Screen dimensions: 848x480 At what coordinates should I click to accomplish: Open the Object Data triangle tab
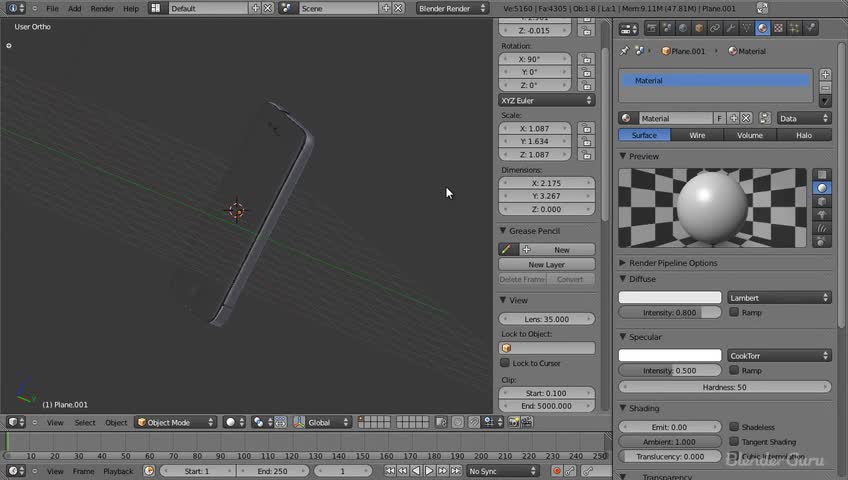746,28
